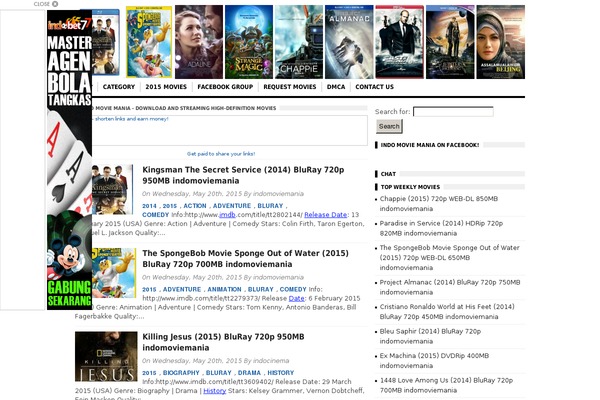Select DRAMA tag on Killing Jesus post

click(249, 373)
